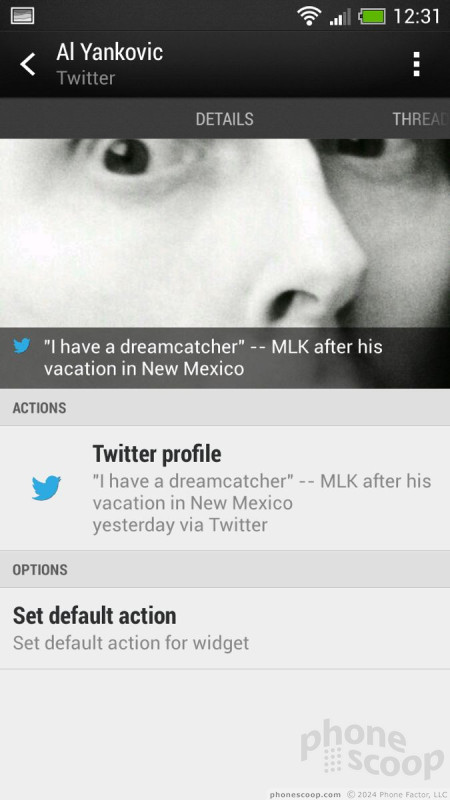Tap 'Set default action for widget' description

click(x=131, y=643)
